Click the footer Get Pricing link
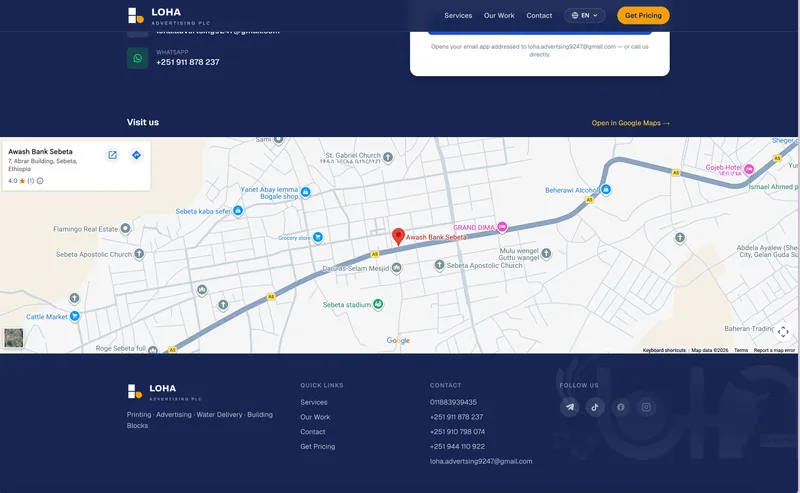Screen dimensions: 800x493 click(317, 447)
